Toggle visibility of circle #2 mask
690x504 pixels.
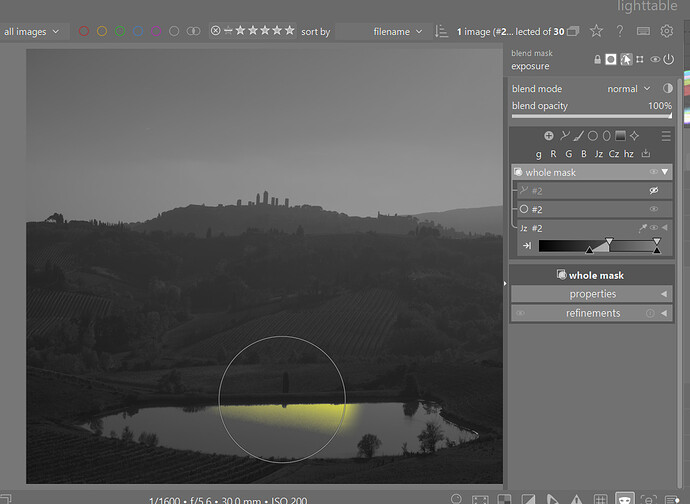coord(654,209)
